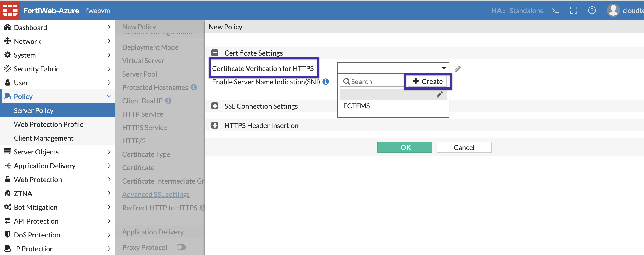Click the Policy menu icon

pyautogui.click(x=8, y=96)
